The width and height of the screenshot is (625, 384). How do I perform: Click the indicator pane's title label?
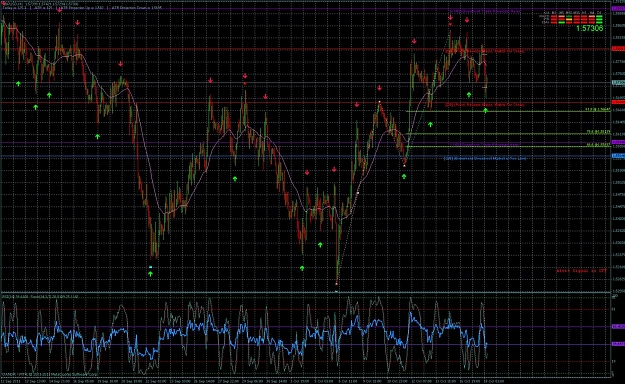tap(40, 297)
